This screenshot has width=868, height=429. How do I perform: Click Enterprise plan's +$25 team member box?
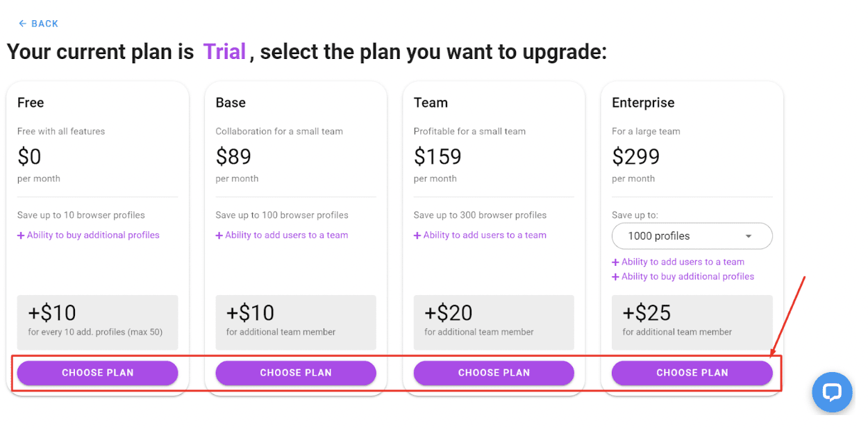click(692, 322)
